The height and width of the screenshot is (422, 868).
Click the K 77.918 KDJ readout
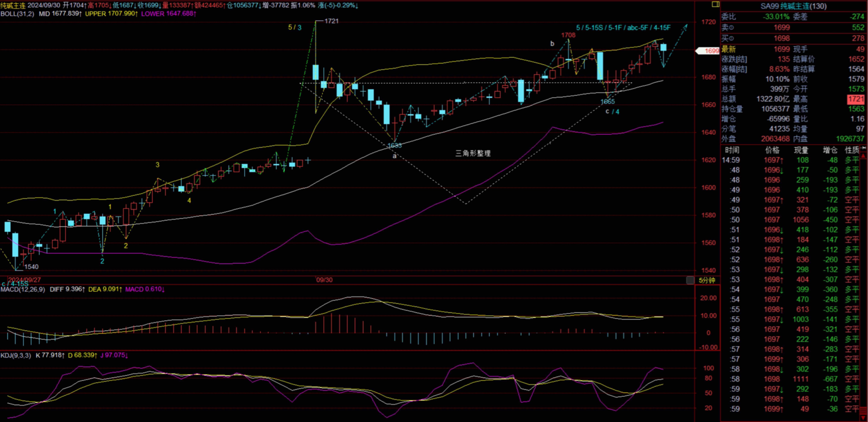pos(50,355)
